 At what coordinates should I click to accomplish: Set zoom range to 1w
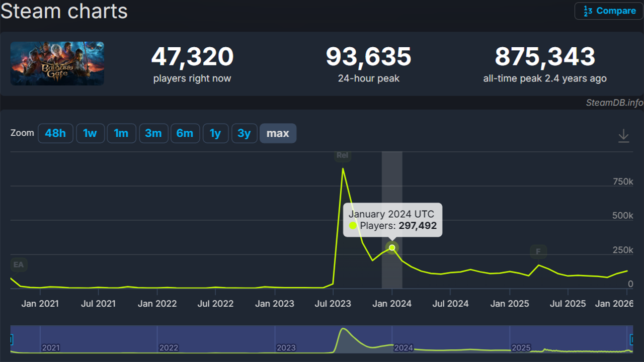click(90, 134)
